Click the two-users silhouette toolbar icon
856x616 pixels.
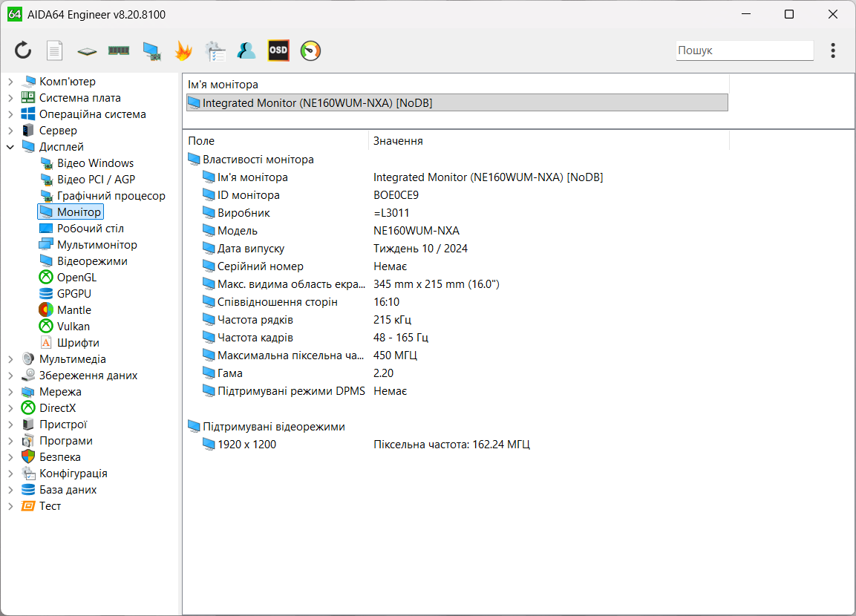tap(246, 50)
